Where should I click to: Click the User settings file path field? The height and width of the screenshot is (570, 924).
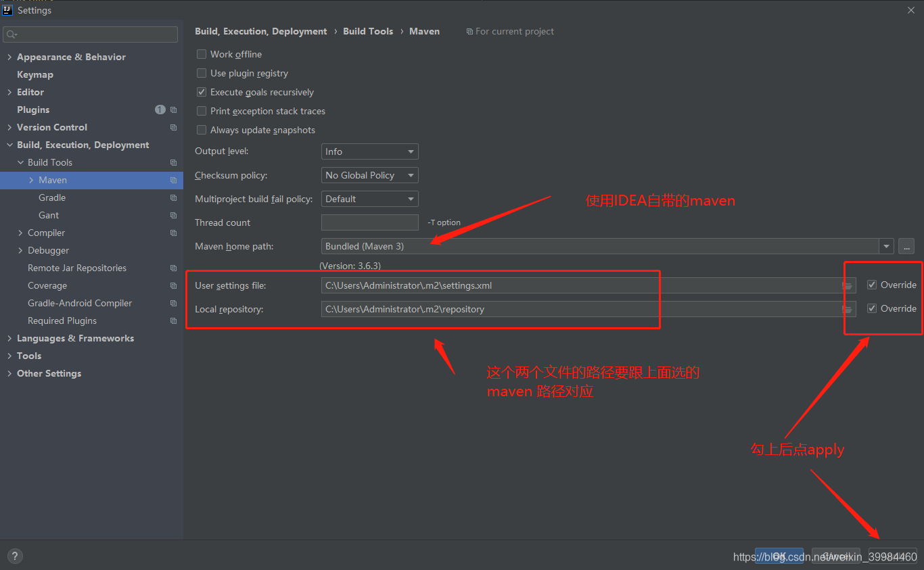click(x=588, y=285)
